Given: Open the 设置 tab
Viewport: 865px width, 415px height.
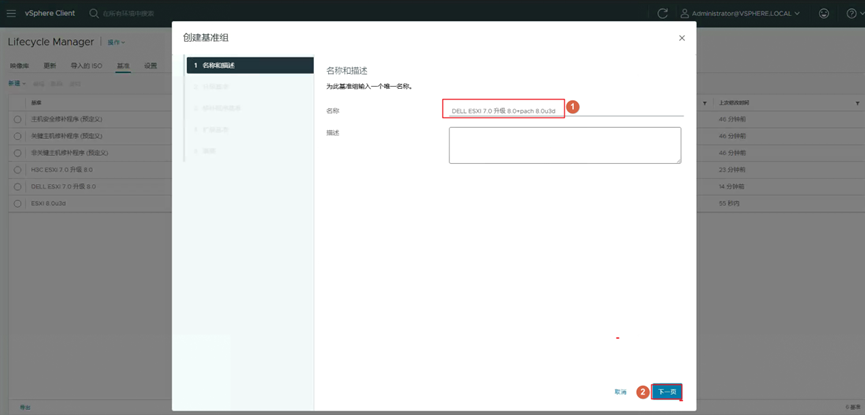Looking at the screenshot, I should 151,66.
